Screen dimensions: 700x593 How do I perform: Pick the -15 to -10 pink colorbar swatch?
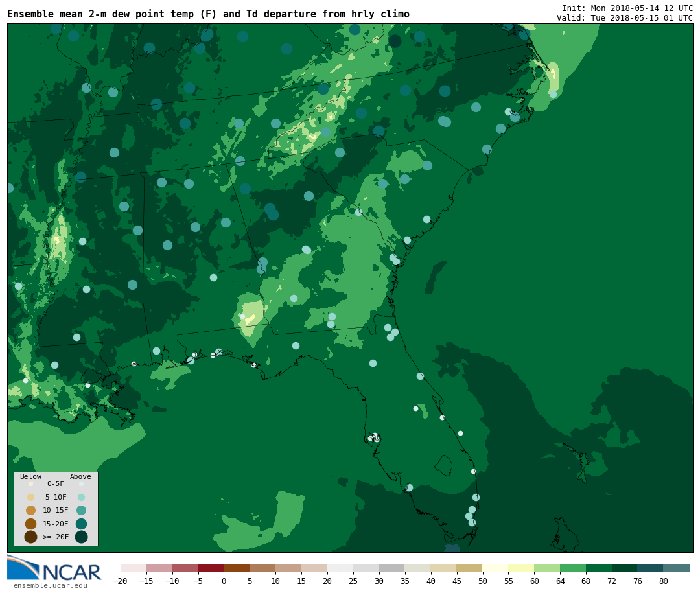click(159, 568)
